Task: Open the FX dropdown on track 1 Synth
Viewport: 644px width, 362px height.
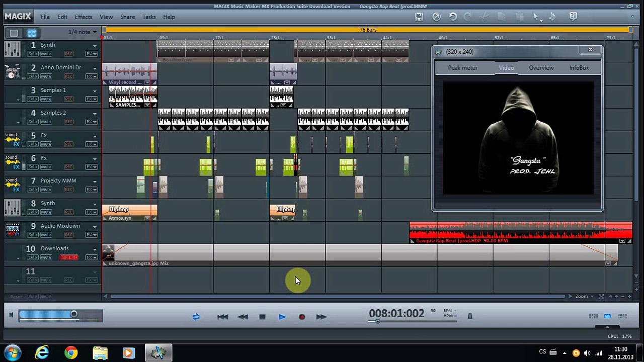Action: coord(92,54)
